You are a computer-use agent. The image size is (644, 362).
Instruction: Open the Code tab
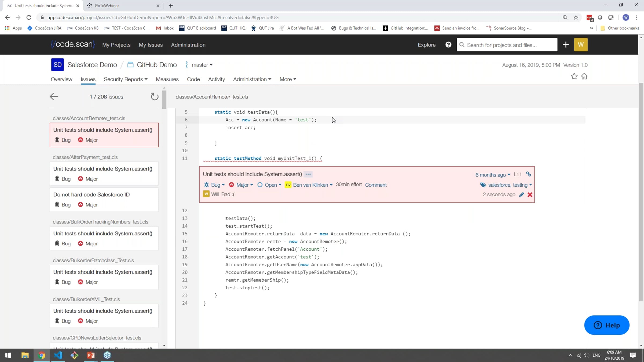point(193,79)
